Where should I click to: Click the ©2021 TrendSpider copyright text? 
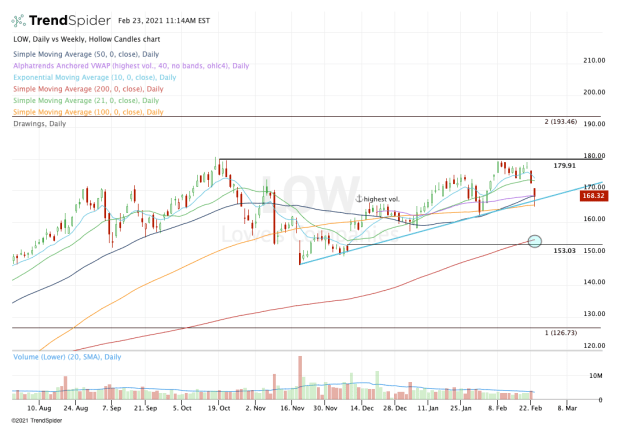point(36,420)
